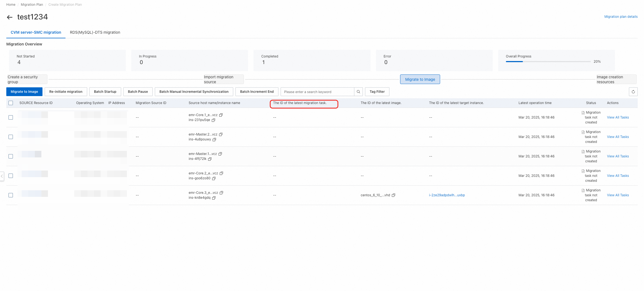
Task: Copy host name emr-Core.2_e...vcz
Action: pyautogui.click(x=221, y=173)
